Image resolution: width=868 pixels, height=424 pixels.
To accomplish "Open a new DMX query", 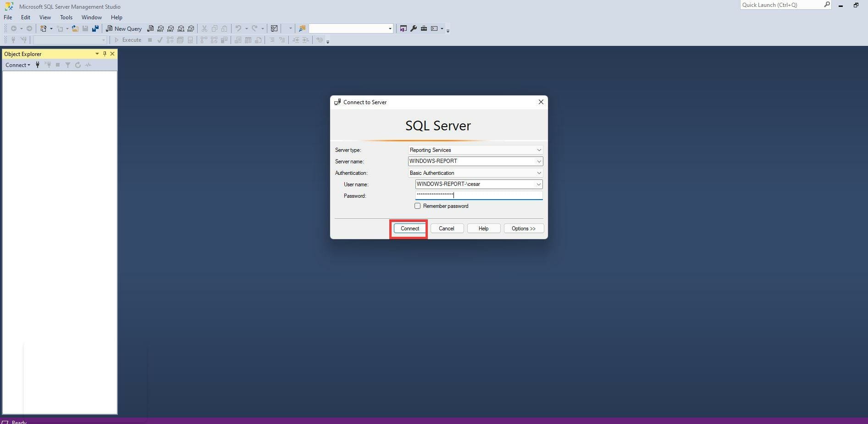I will (x=171, y=28).
